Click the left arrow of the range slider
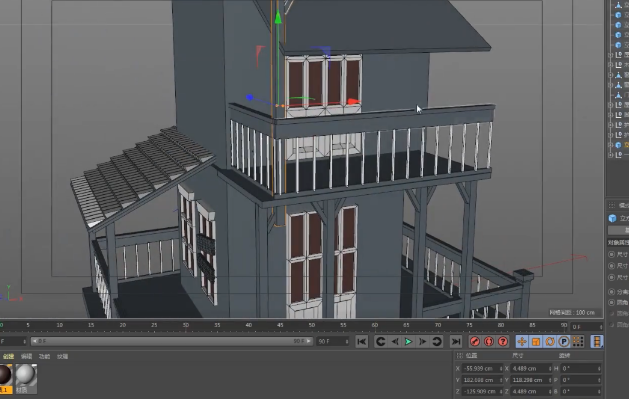The width and height of the screenshot is (629, 399). tap(34, 341)
